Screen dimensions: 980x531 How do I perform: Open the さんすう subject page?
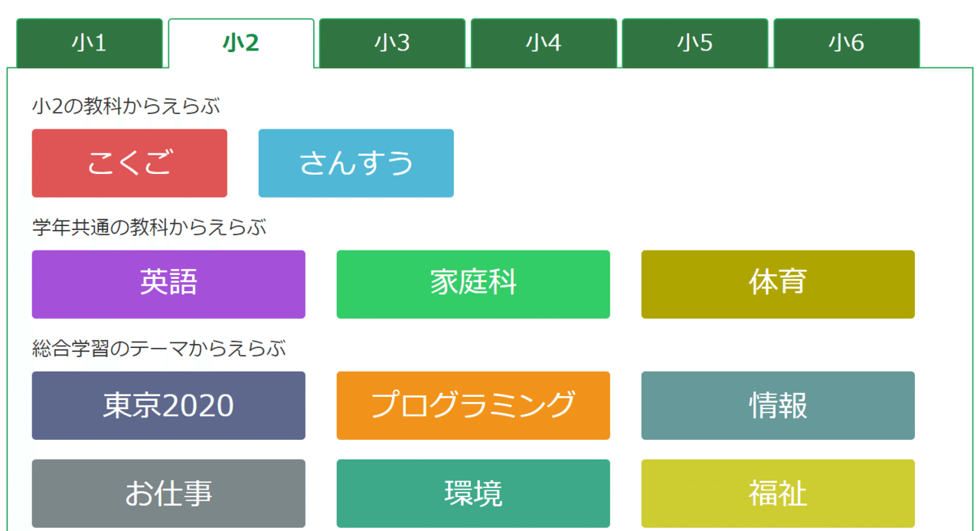pyautogui.click(x=355, y=162)
